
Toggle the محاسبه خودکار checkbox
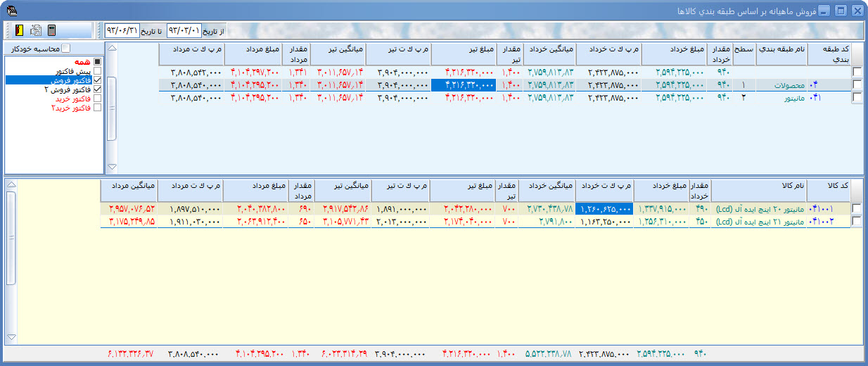coord(66,49)
